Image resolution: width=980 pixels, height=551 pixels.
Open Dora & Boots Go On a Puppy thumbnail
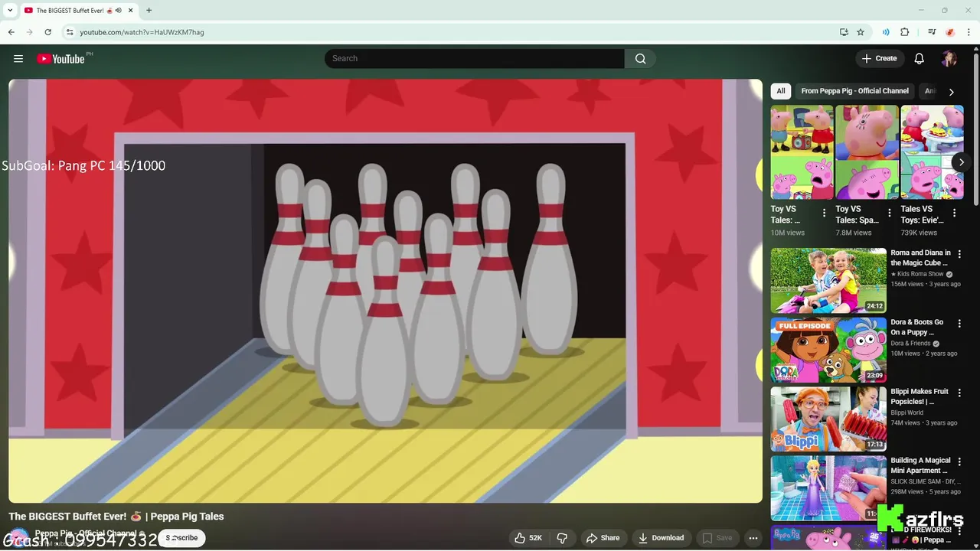[x=828, y=350]
